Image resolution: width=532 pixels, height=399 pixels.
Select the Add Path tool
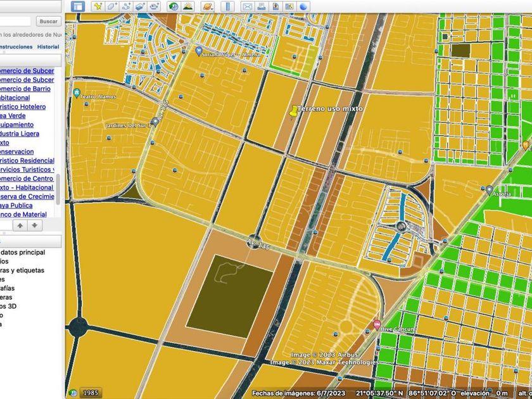[x=126, y=6]
